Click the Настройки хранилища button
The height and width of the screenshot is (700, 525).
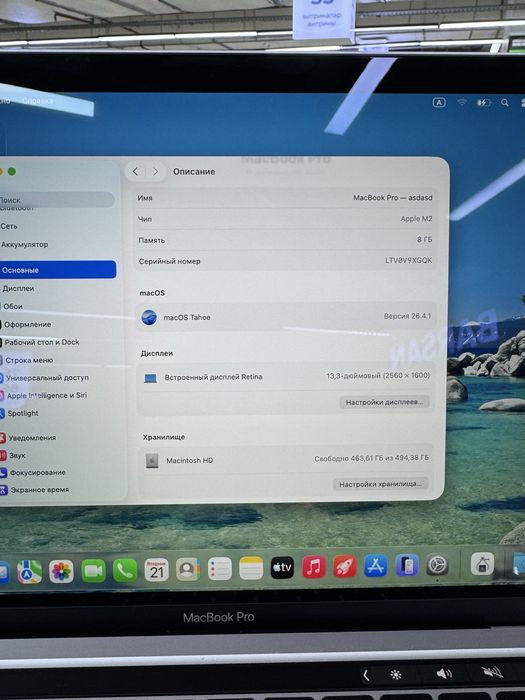coord(380,484)
